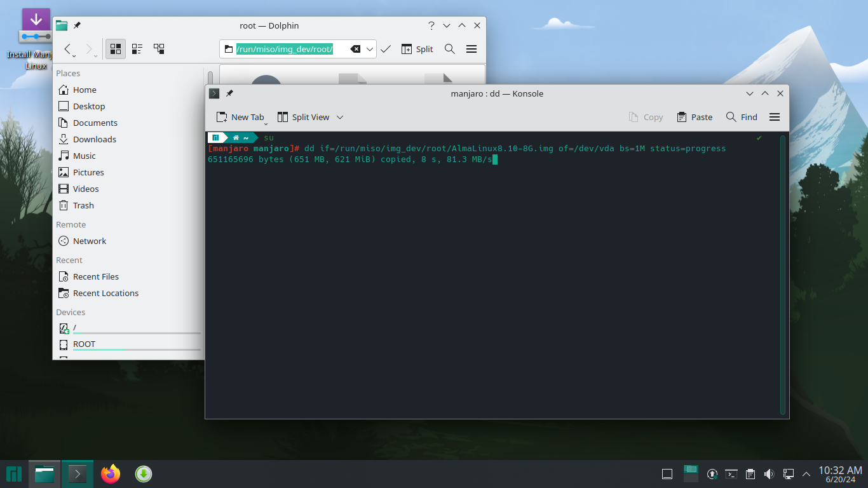Open volume control tray icon

coord(770,474)
